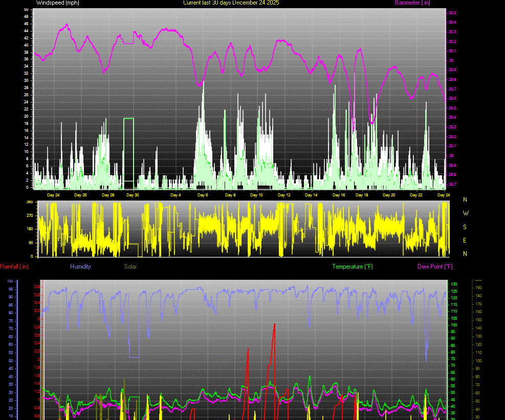Click the Day 10 date marker

(256, 195)
